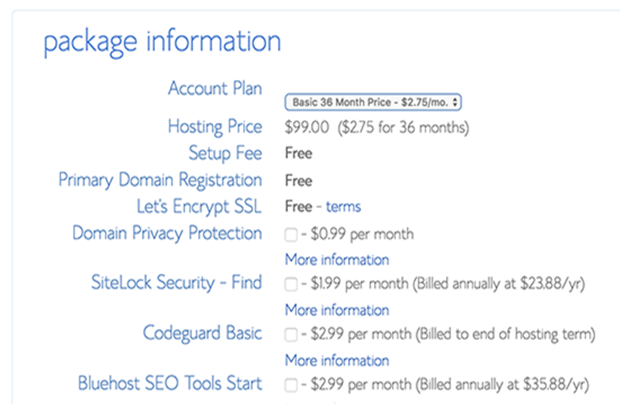622x406 pixels.
Task: Click the 'SiteLock Security - Find' label
Action: tap(177, 283)
